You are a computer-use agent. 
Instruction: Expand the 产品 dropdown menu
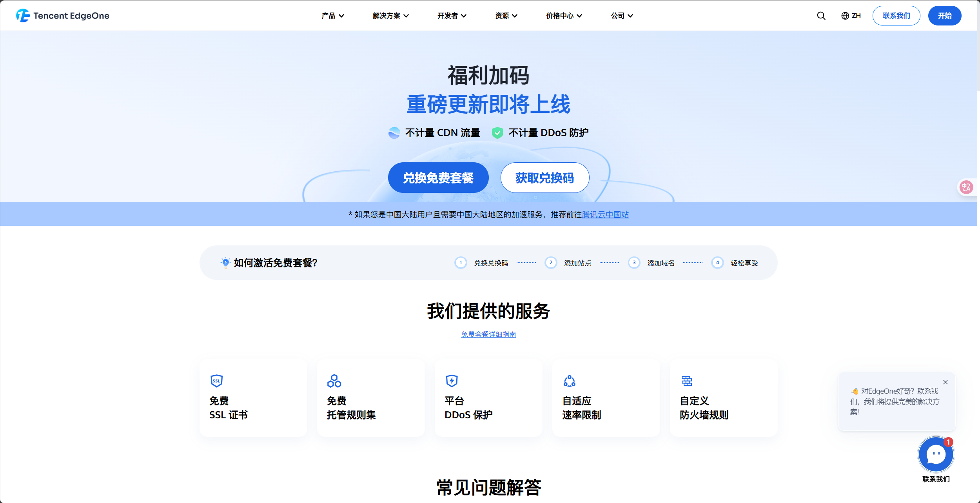point(332,16)
